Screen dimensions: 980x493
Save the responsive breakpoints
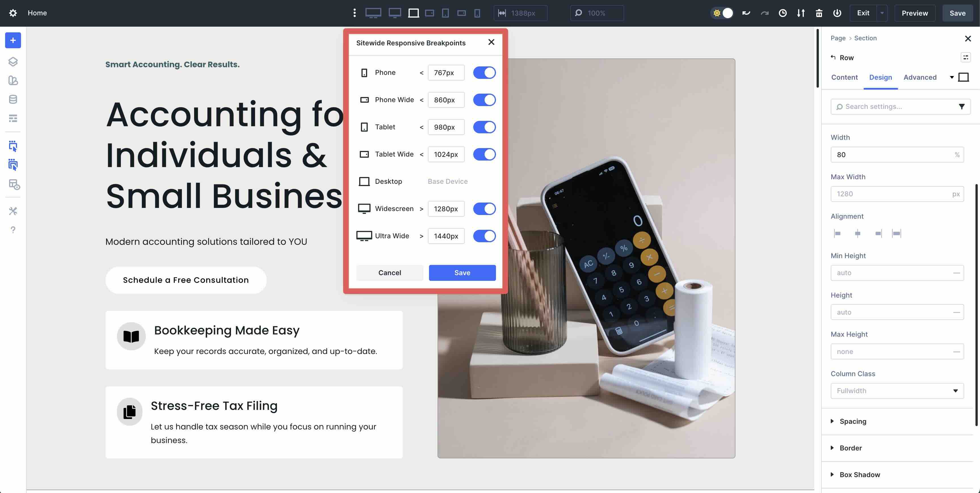pos(462,272)
